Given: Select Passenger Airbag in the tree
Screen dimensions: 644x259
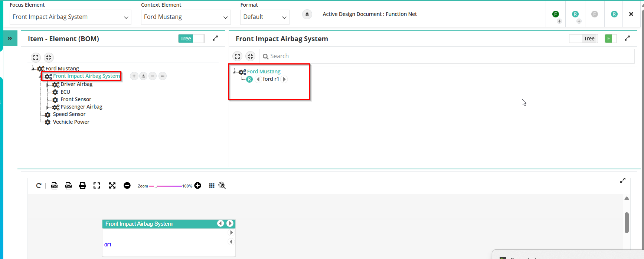Looking at the screenshot, I should coord(81,107).
